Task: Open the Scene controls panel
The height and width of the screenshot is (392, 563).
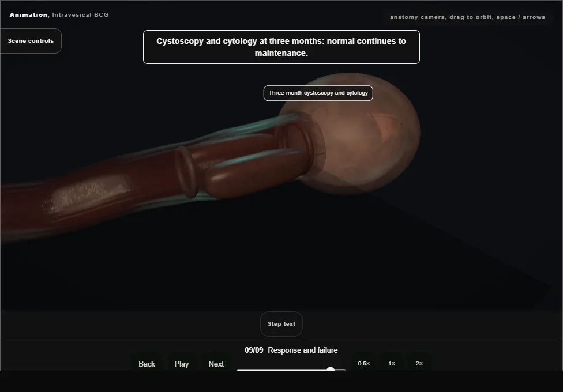Action: pos(31,41)
